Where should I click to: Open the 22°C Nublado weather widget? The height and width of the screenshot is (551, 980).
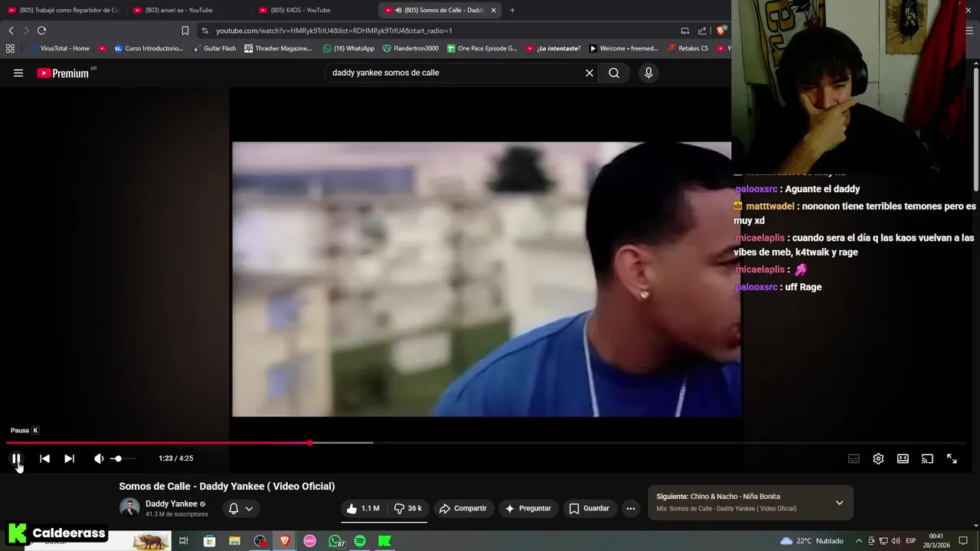812,541
